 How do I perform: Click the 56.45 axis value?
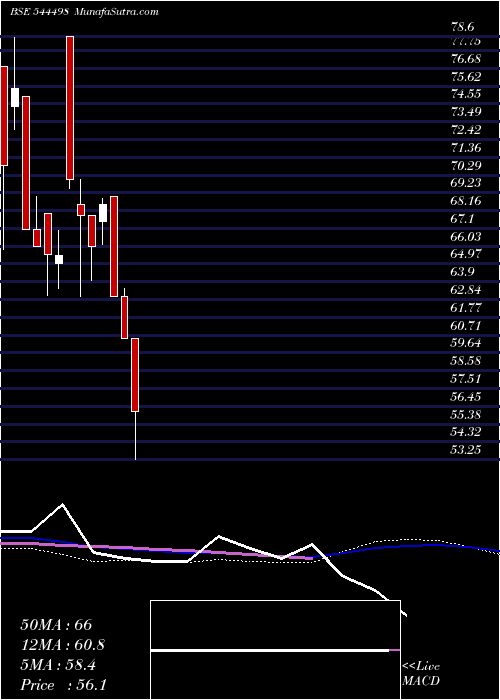point(466,396)
